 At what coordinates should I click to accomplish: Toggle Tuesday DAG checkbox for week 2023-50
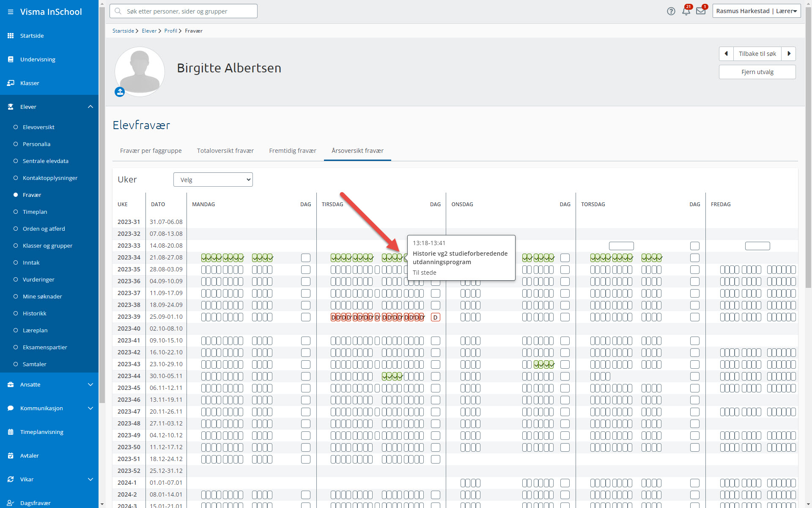pos(435,447)
